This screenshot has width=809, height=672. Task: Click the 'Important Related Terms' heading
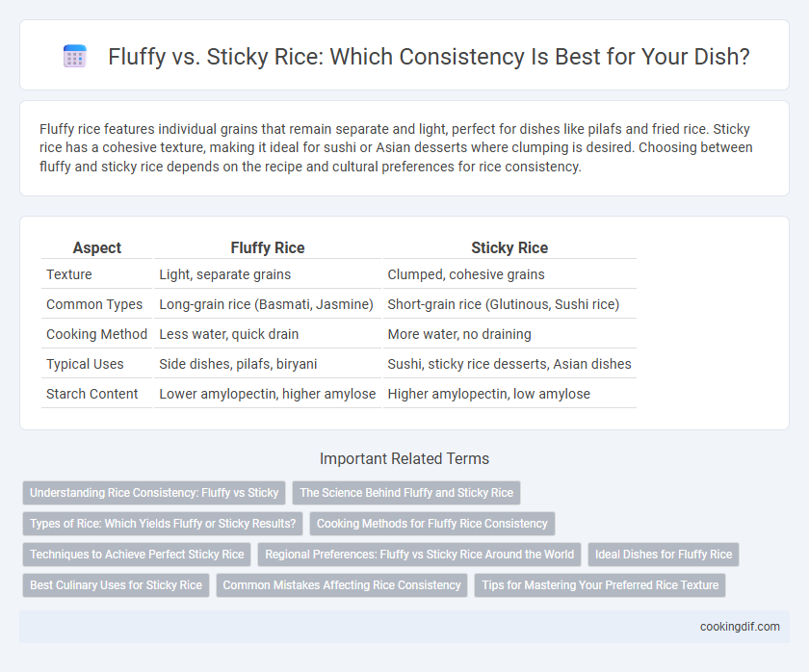point(404,458)
